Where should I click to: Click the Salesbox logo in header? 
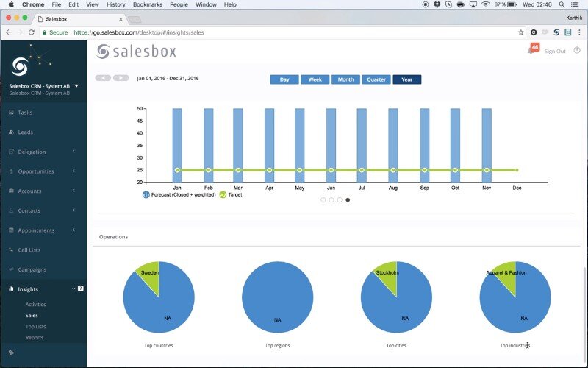[137, 52]
